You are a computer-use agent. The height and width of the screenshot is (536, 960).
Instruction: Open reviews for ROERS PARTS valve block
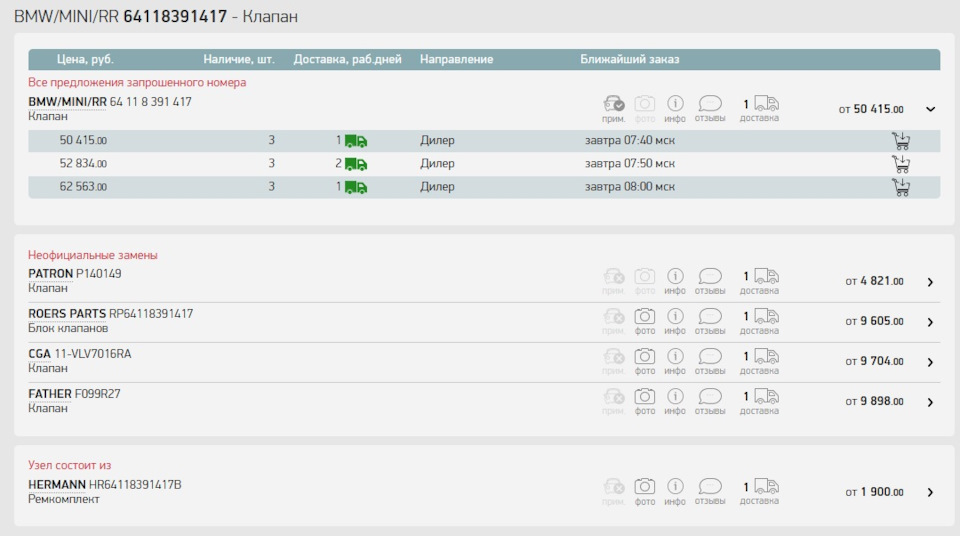710,316
